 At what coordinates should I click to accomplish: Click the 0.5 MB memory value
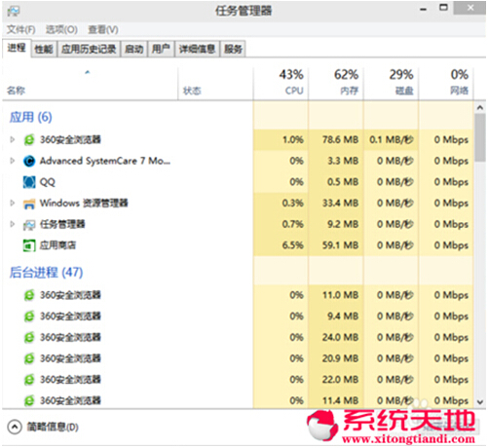coord(343,182)
